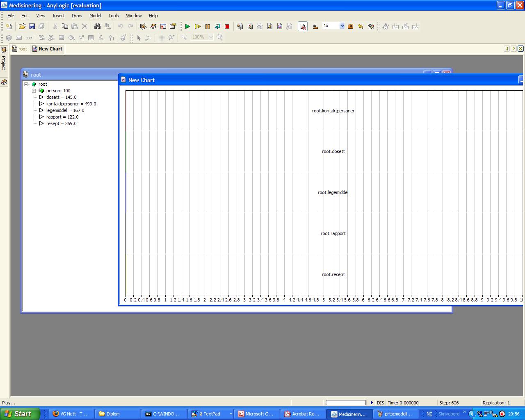Switch to the root tab
Image resolution: width=525 pixels, height=420 pixels.
click(20, 49)
